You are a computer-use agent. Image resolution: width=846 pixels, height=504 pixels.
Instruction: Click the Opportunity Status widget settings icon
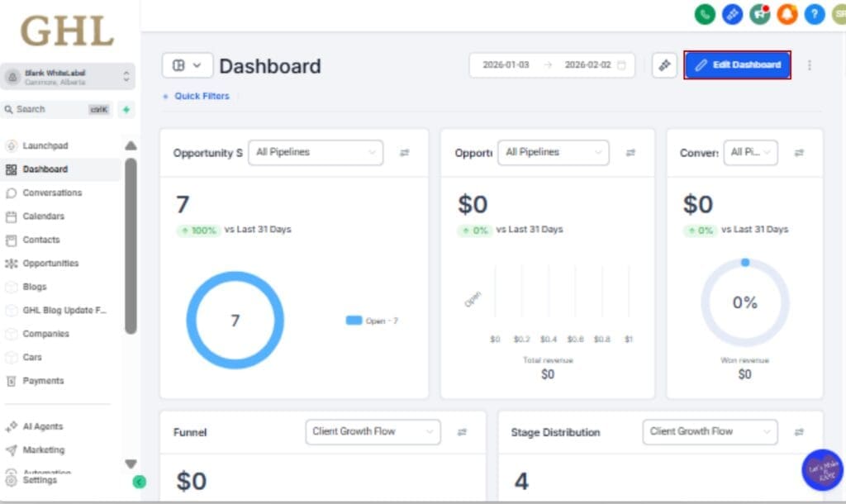pos(403,152)
